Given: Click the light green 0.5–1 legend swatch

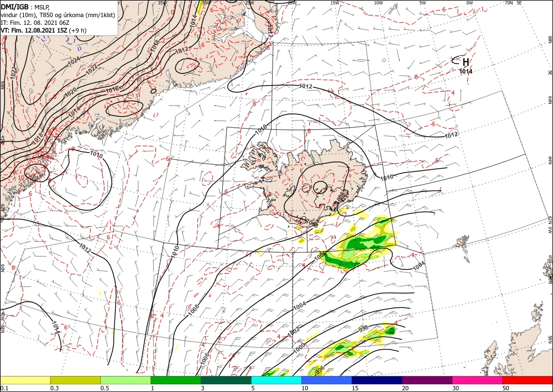Looking at the screenshot, I should (x=126, y=380).
